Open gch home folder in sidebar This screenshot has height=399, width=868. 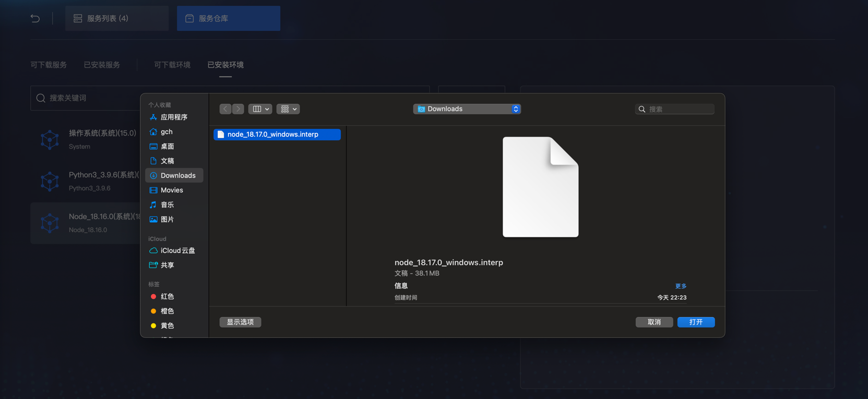click(x=174, y=132)
